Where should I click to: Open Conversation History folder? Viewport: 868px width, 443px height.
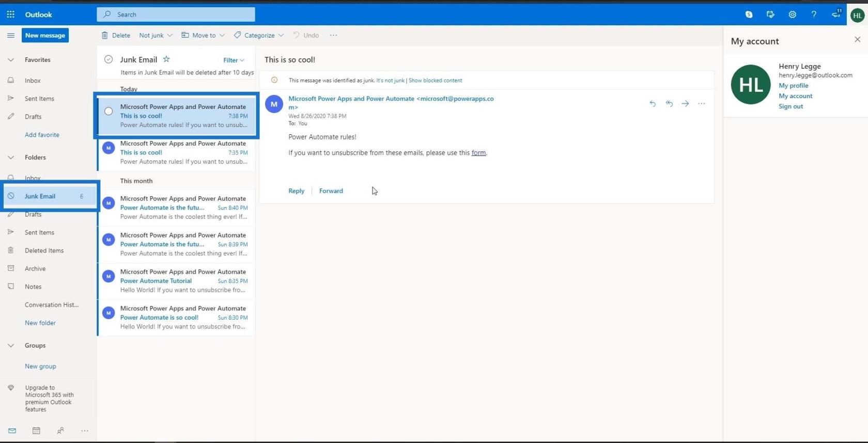click(x=52, y=305)
